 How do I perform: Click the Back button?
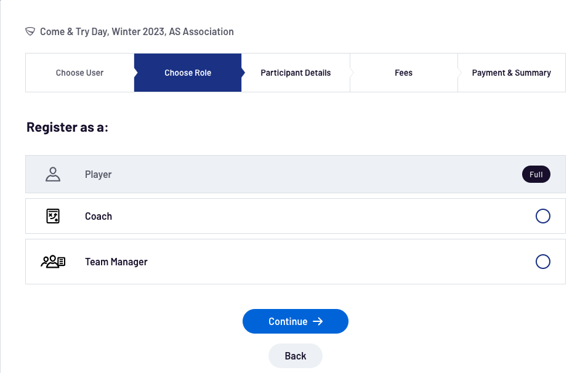pyautogui.click(x=296, y=356)
